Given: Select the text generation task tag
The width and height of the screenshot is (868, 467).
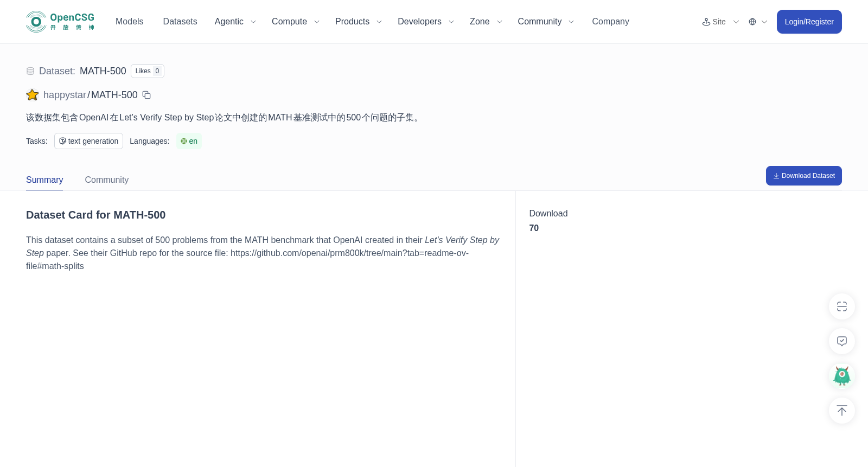Looking at the screenshot, I should 88,141.
